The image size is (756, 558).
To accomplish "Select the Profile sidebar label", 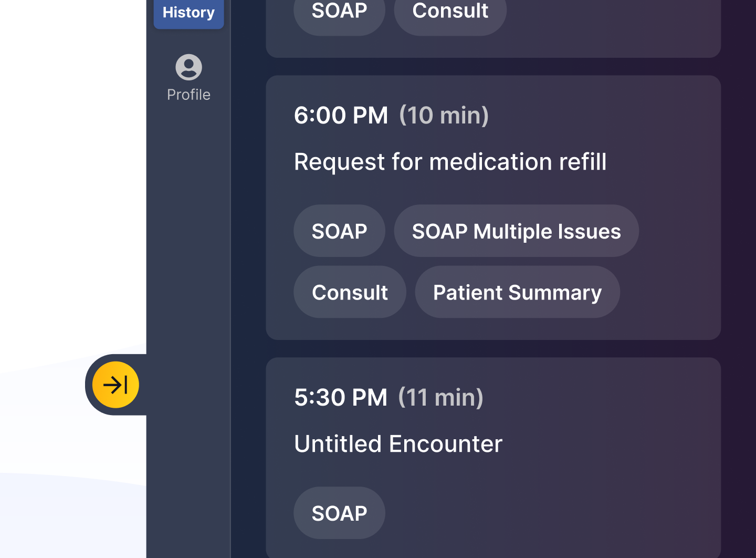I will [188, 95].
